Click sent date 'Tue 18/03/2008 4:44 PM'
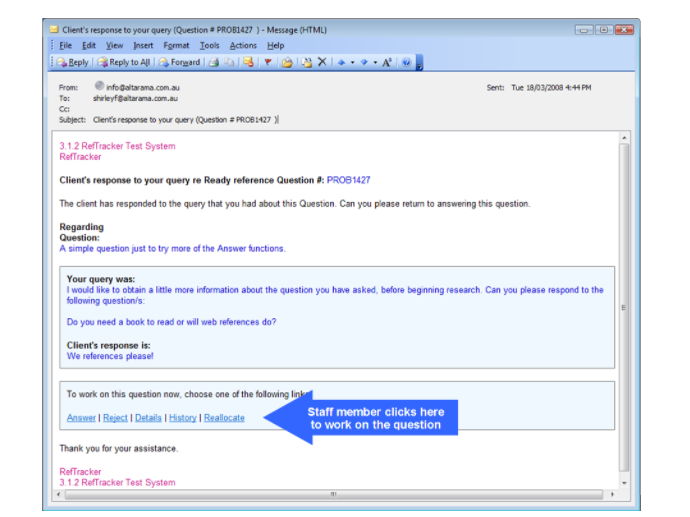690x517 pixels. pos(551,88)
